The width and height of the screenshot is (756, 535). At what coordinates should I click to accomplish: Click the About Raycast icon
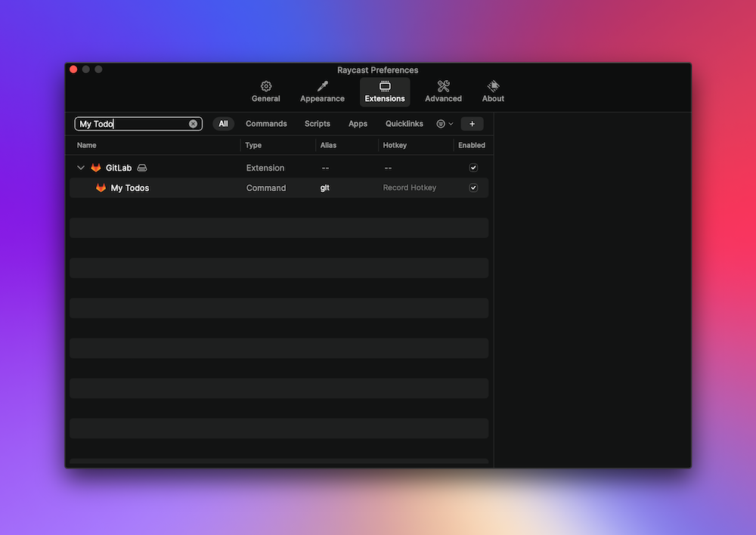point(493,86)
